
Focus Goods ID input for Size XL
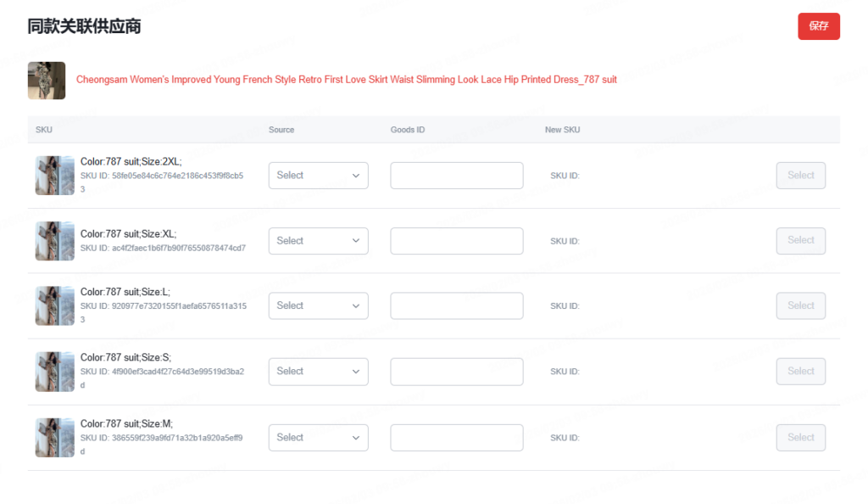(x=456, y=241)
